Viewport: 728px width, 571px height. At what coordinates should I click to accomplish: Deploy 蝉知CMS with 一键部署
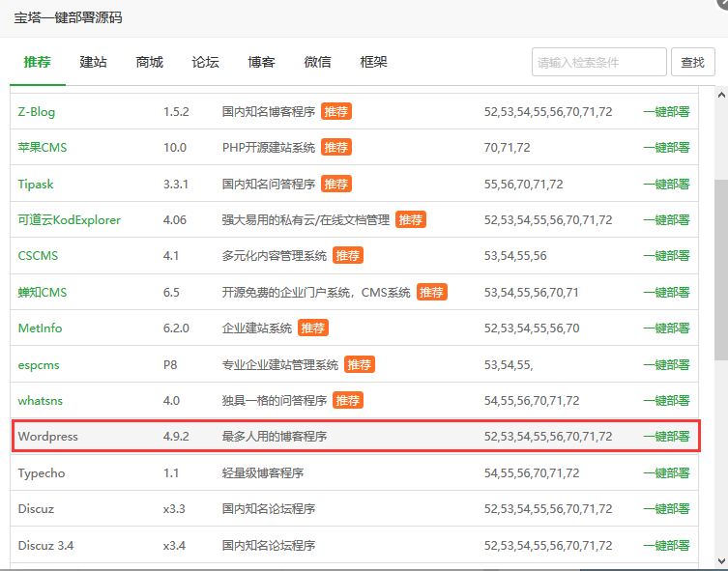(666, 292)
